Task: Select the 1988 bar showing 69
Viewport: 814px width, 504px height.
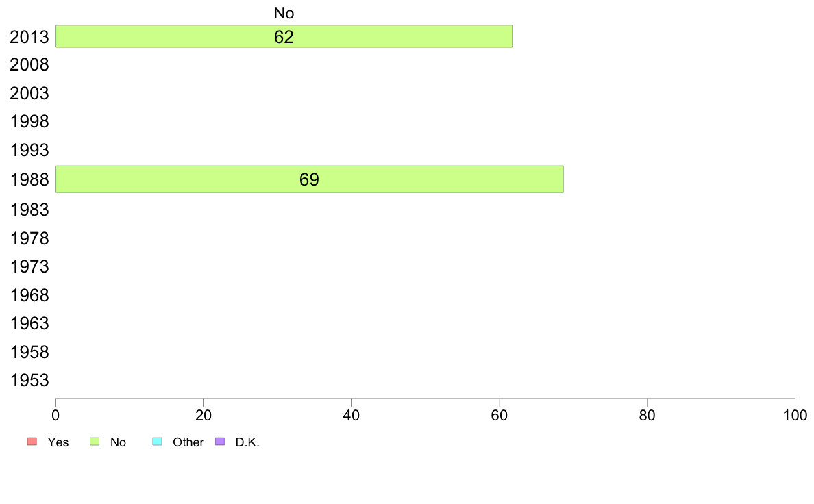Action: pos(310,179)
